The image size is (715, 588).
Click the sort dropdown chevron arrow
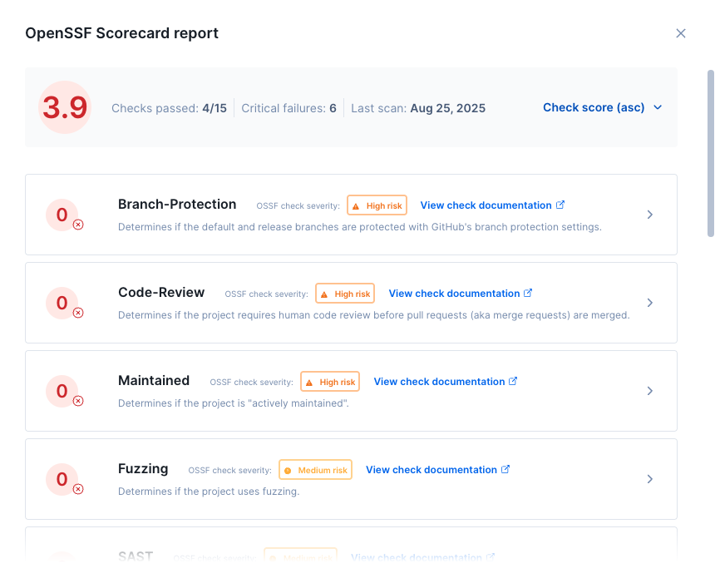point(658,107)
